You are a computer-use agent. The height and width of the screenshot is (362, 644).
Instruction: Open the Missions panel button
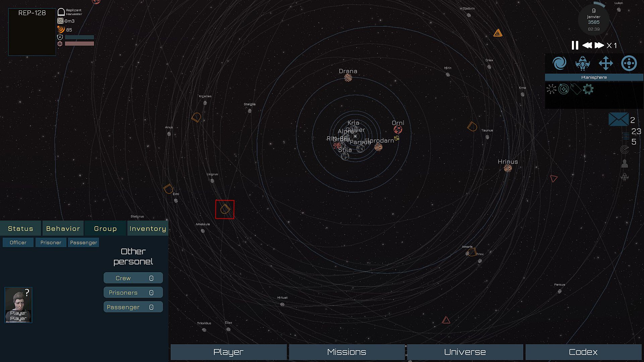click(x=346, y=352)
